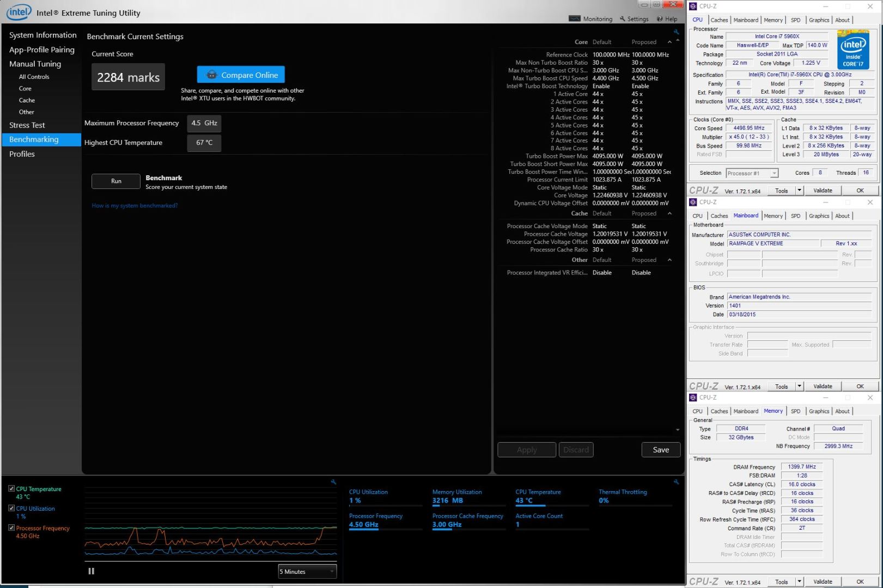Open Tools dropdown arrow in CPU-Z Memory window
This screenshot has height=588, width=883.
799,582
